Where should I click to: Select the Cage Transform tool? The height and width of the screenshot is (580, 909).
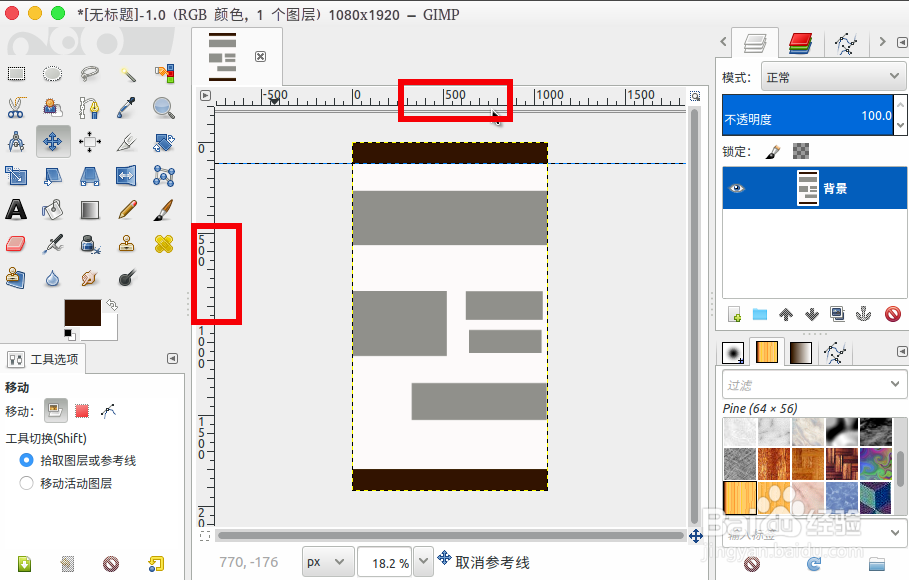[164, 176]
